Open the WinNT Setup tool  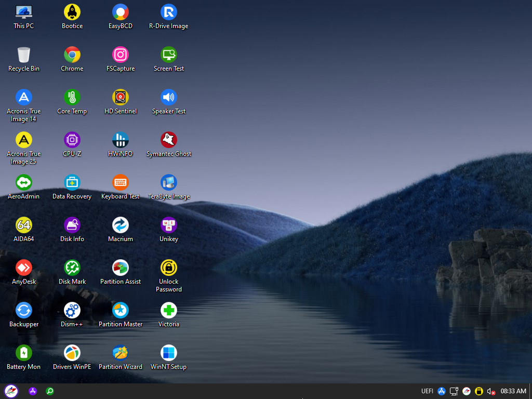169,353
